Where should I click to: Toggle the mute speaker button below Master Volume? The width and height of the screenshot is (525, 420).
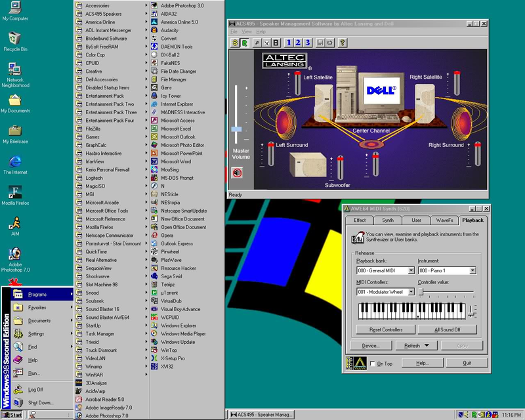click(x=237, y=173)
